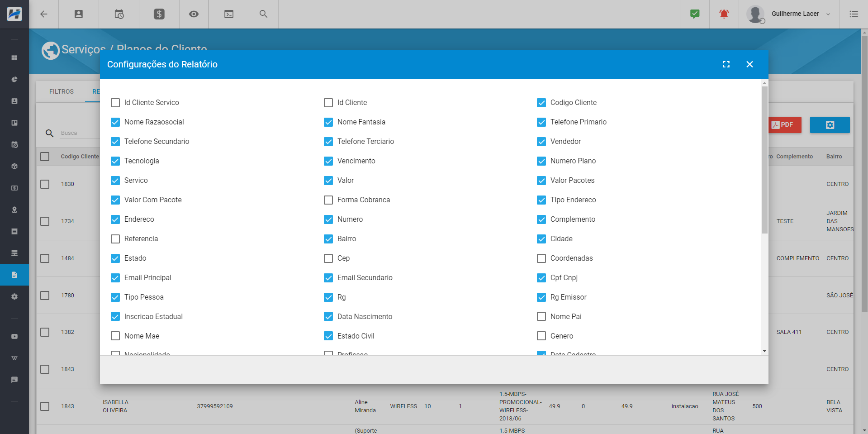868x434 pixels.
Task: Open the pie chart icon in sidebar
Action: pos(14,80)
